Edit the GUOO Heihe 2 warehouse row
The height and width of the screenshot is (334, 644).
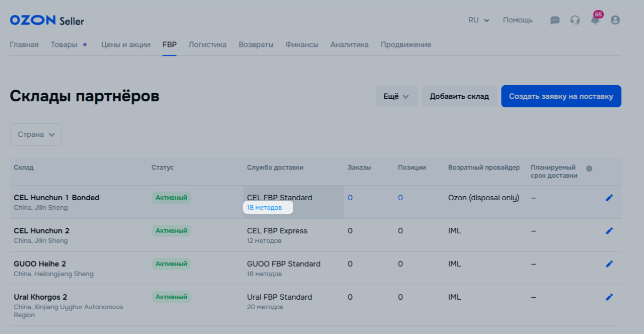[609, 264]
